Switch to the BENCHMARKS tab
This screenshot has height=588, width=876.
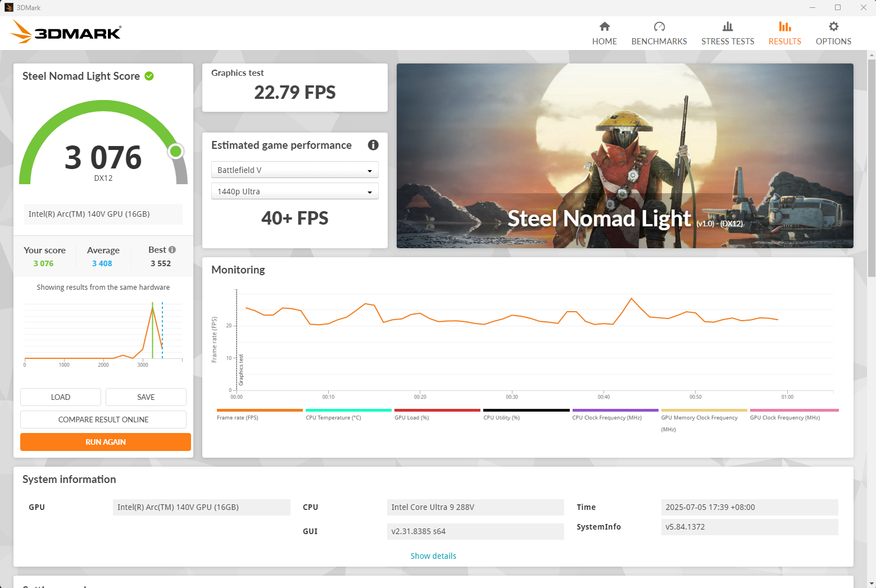(x=659, y=34)
